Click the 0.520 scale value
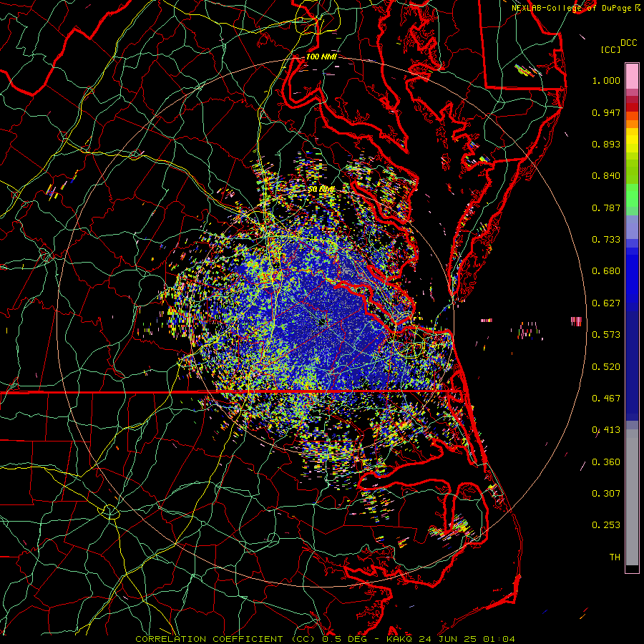This screenshot has width=644, height=644. pyautogui.click(x=606, y=367)
